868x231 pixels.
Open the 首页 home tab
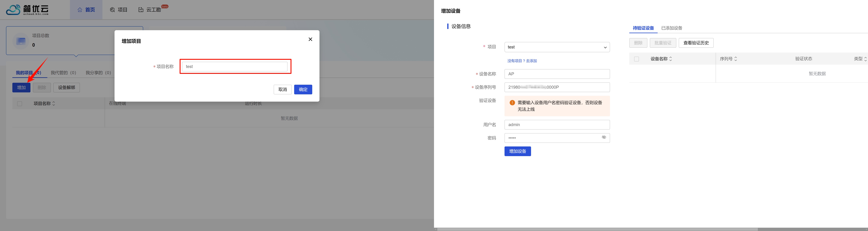(x=86, y=10)
